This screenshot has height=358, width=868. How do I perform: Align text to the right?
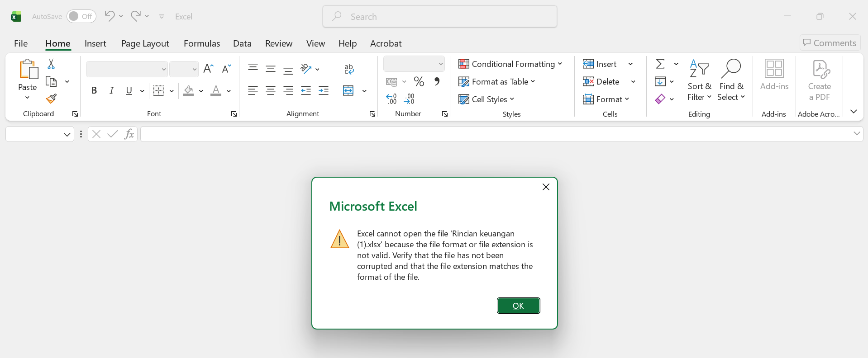288,90
